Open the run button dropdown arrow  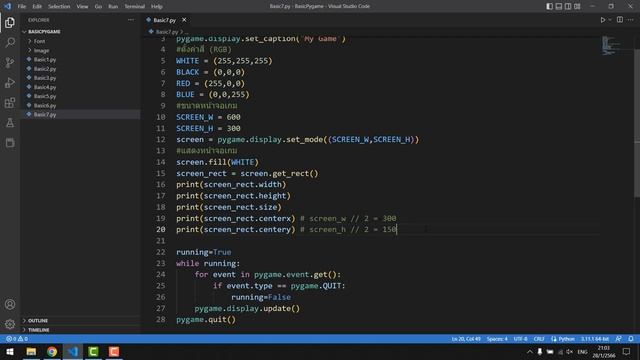coord(610,20)
